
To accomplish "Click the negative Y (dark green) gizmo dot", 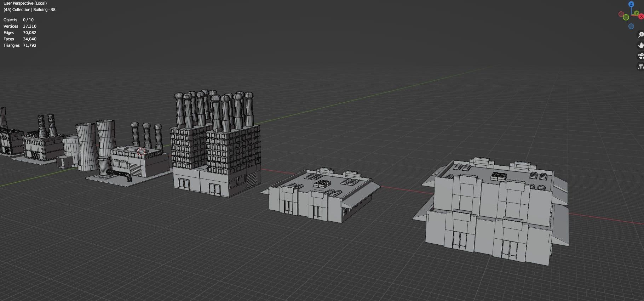I will coord(626,17).
